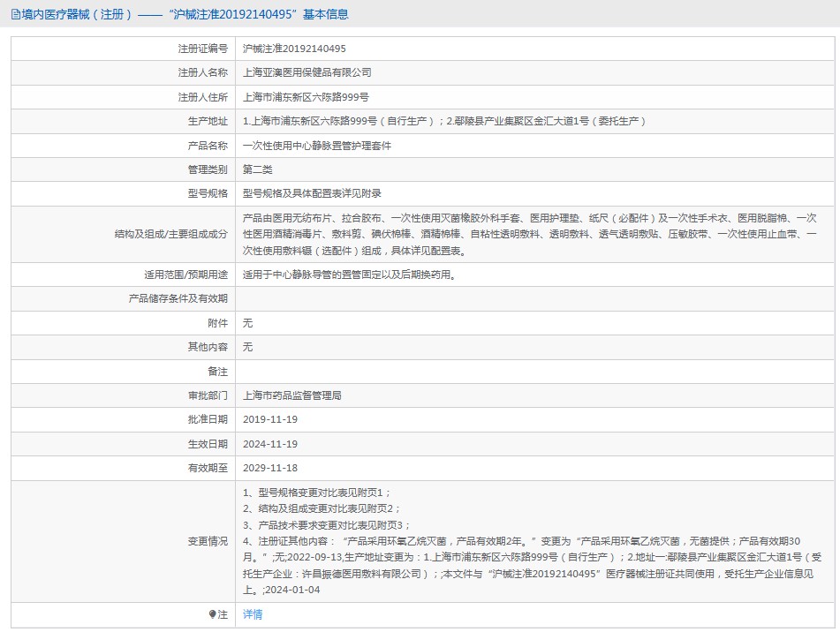840x632 pixels.
Task: Select the 型号规格 specification cell
Action: (x=314, y=193)
